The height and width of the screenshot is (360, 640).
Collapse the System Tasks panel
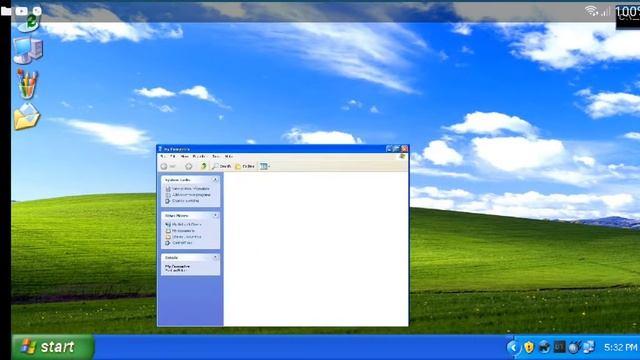coord(215,180)
